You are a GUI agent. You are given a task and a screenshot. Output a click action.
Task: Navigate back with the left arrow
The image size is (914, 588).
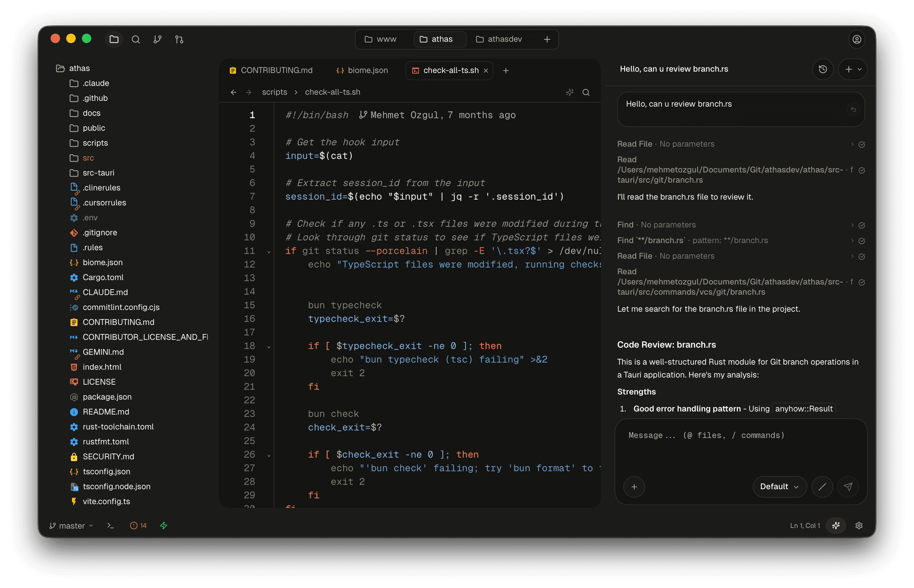pos(234,92)
